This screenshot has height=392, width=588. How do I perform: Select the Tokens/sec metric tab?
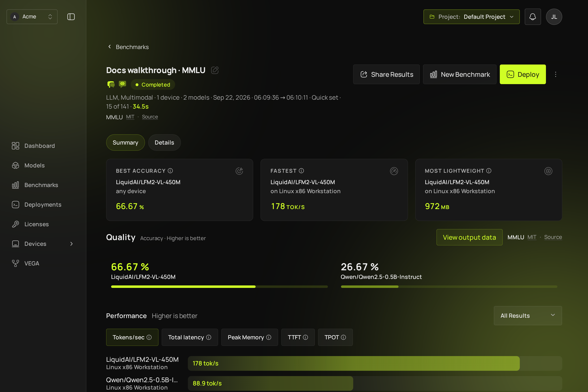pyautogui.click(x=132, y=337)
